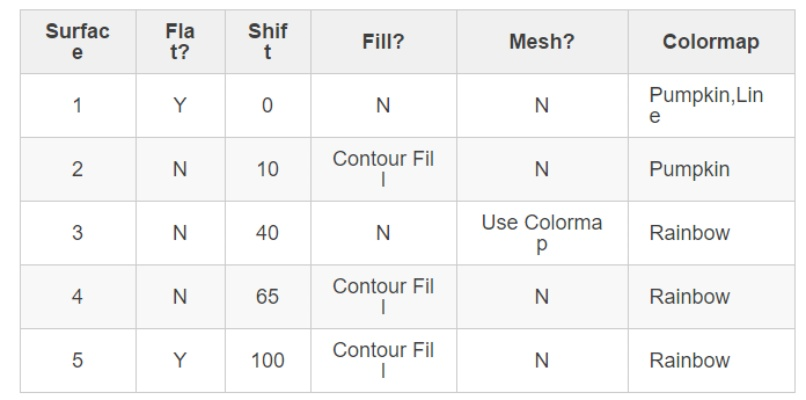The height and width of the screenshot is (400, 806).
Task: Click the Colormap column header
Action: (x=711, y=42)
